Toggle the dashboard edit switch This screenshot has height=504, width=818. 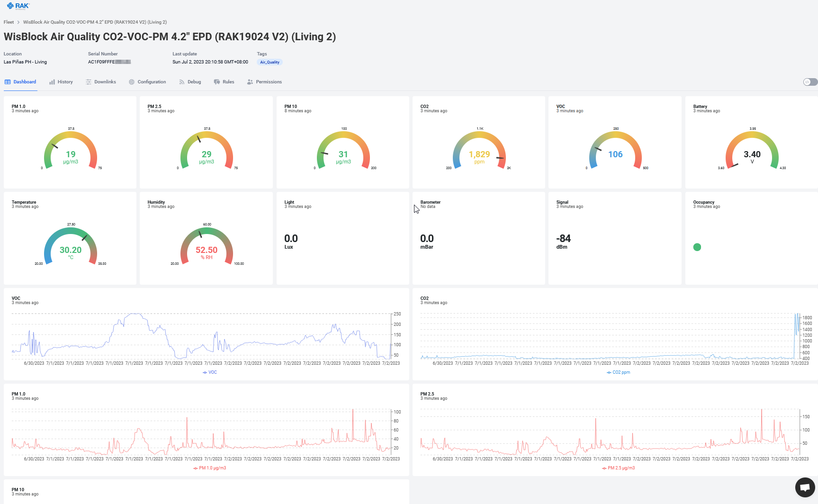[x=810, y=82]
